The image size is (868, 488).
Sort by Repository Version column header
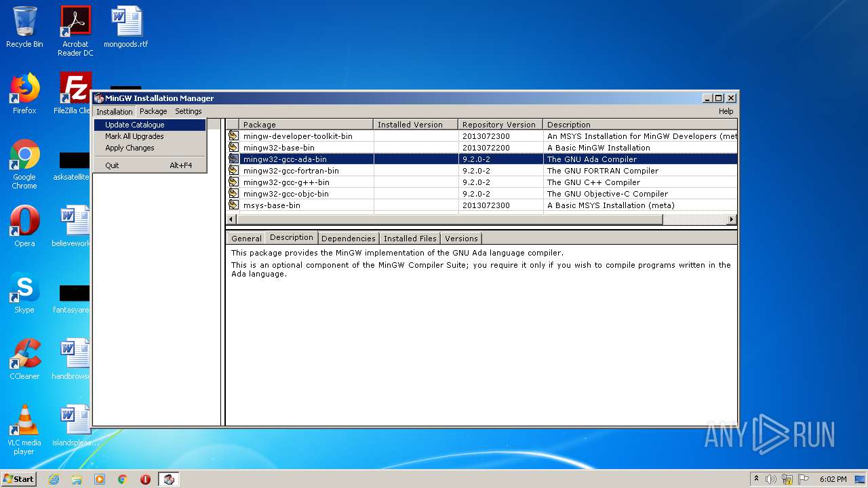500,125
